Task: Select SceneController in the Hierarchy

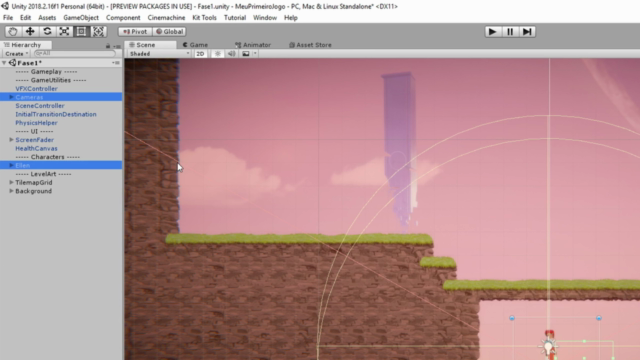Action: coord(40,106)
